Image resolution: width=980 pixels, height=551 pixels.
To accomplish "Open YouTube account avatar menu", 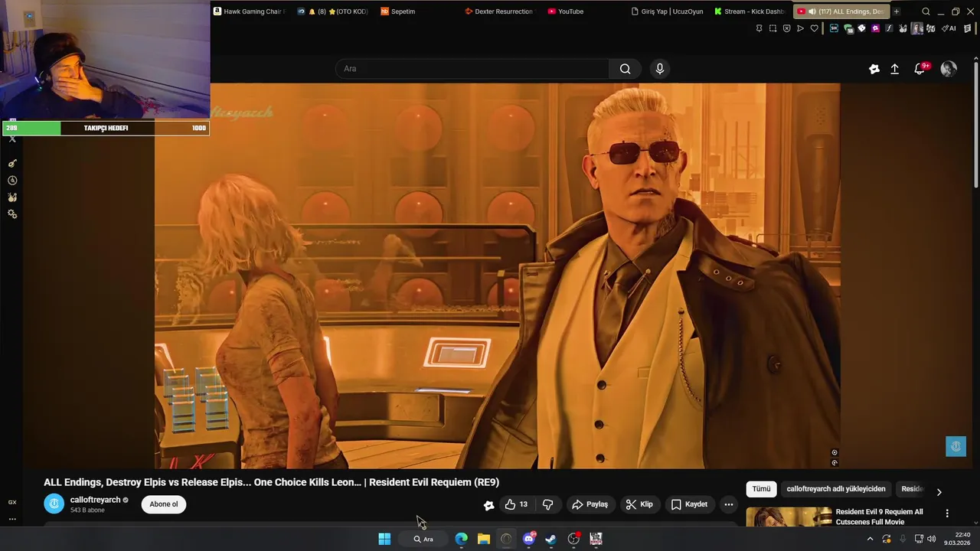I will [x=949, y=69].
